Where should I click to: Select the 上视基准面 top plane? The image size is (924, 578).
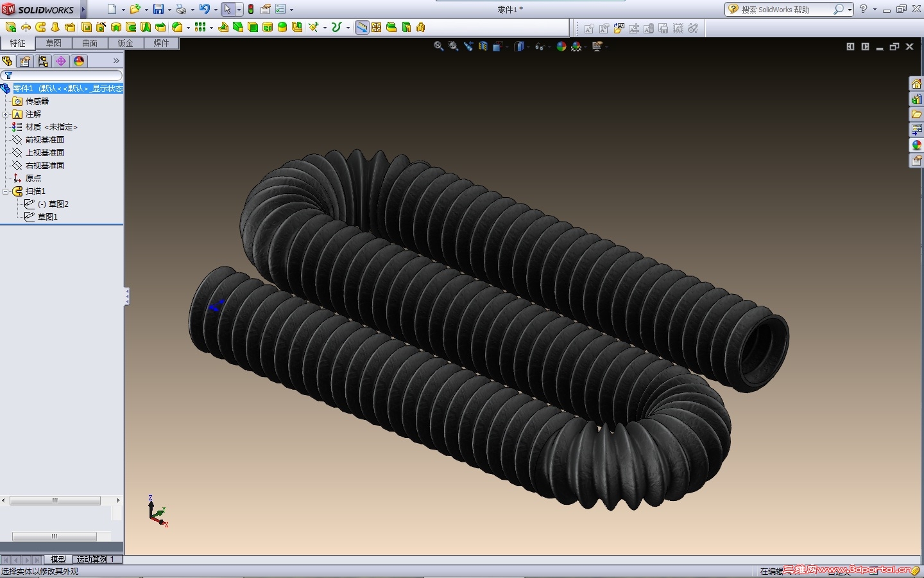[x=38, y=153]
